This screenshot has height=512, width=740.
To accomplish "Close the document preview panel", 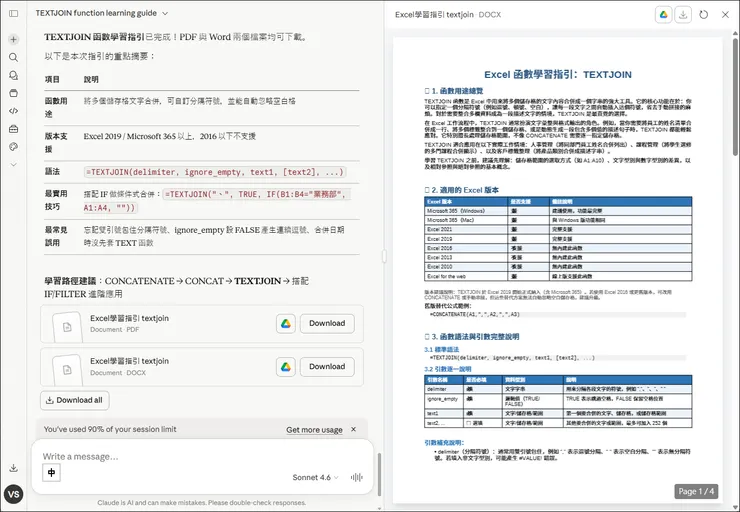I will pos(725,15).
